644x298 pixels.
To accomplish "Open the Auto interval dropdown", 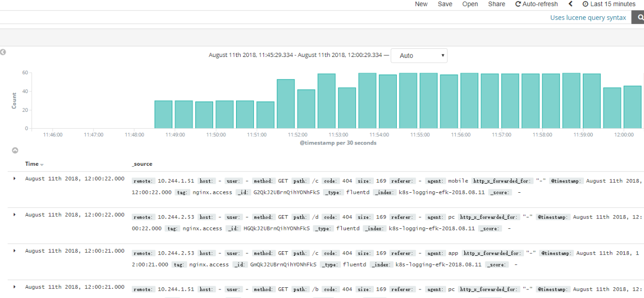I will point(419,55).
